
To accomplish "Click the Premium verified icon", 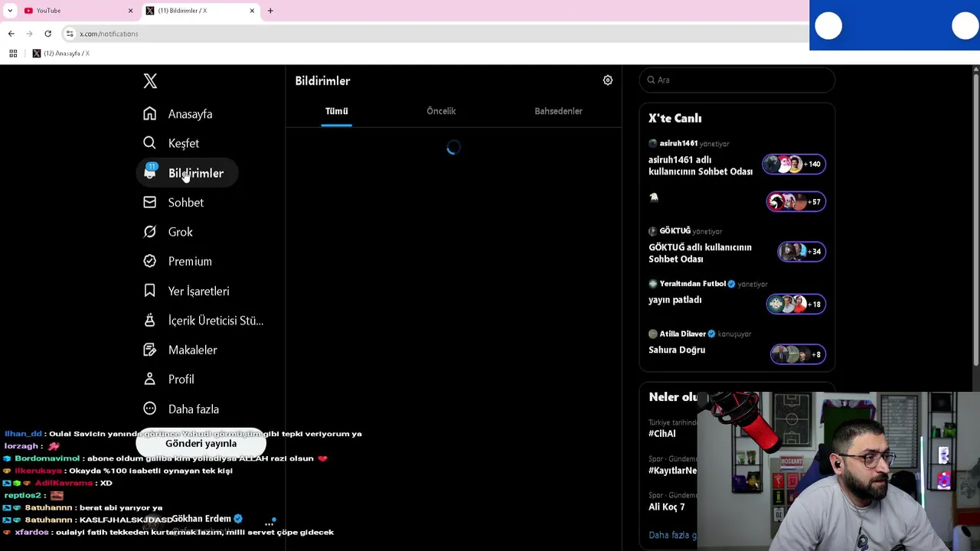I will point(149,261).
